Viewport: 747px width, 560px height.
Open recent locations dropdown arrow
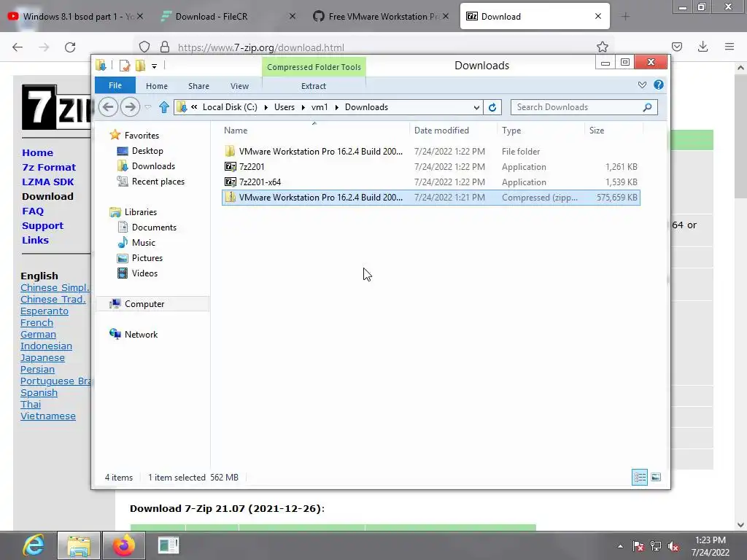pos(148,107)
